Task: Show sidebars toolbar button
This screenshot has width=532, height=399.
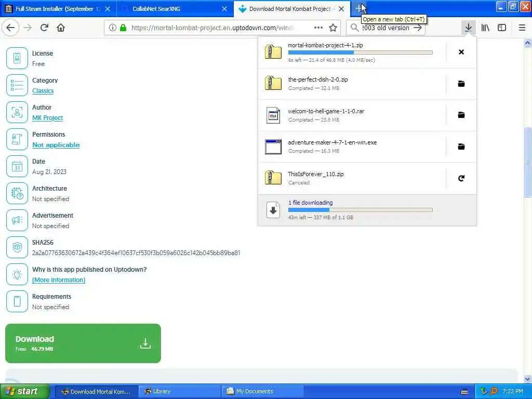Action: pos(502,28)
